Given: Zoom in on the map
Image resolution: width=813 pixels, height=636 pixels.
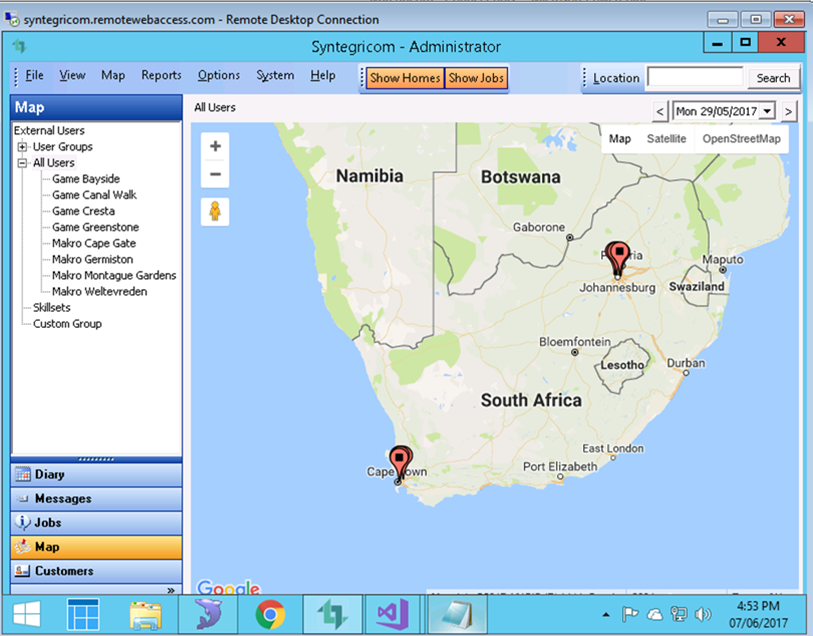Looking at the screenshot, I should [215, 146].
